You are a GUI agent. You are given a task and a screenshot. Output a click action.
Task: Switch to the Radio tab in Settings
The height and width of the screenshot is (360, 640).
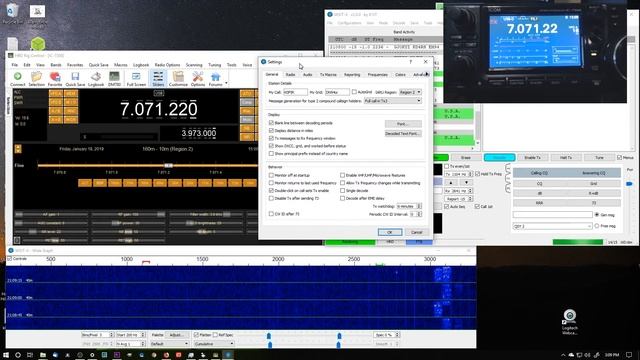[290, 75]
